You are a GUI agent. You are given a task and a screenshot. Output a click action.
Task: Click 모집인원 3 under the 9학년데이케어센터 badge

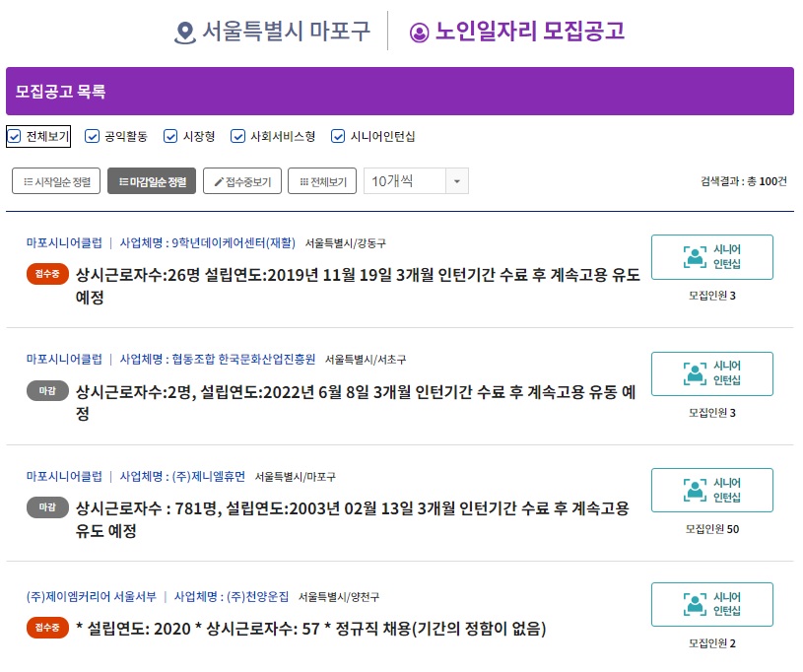pyautogui.click(x=712, y=296)
